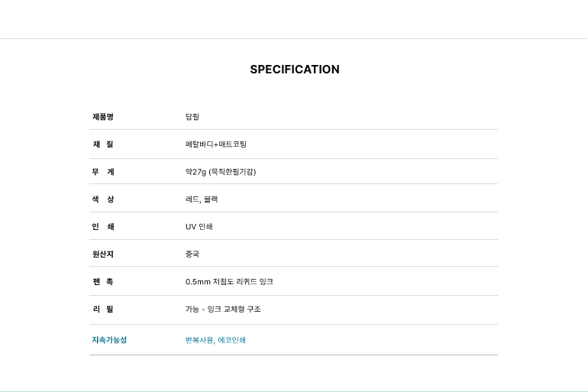
Task: Click the 원산지 row label
Action: [x=103, y=254]
